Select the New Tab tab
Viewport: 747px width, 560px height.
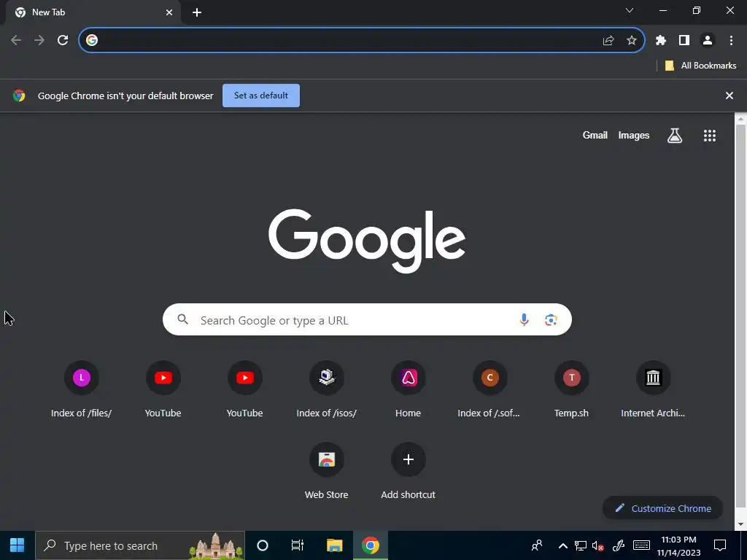click(x=93, y=13)
